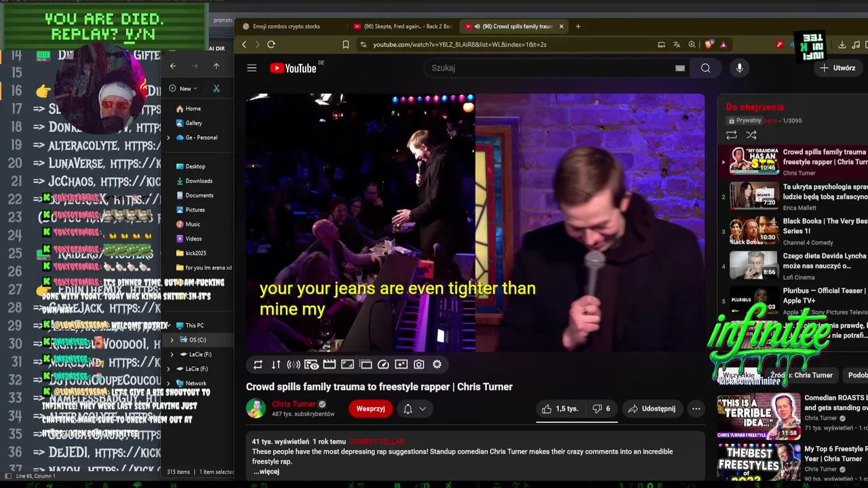Click the zoom magnifier icon in address bar
The image size is (868, 488).
coord(692,45)
